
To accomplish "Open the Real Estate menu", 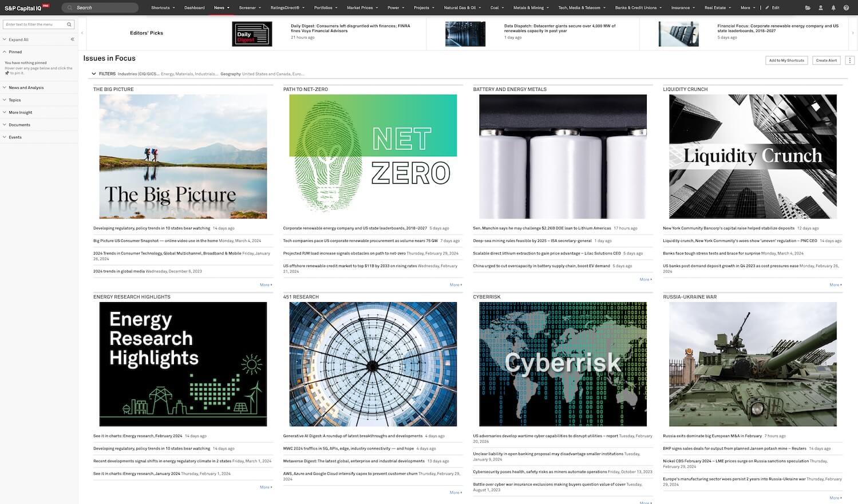I will click(x=718, y=8).
